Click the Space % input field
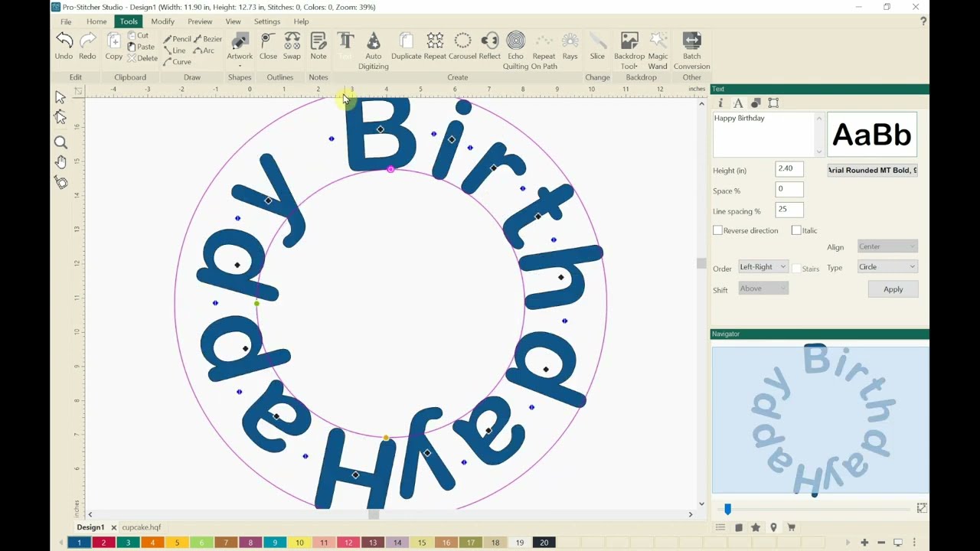This screenshot has height=551, width=980. tap(789, 189)
